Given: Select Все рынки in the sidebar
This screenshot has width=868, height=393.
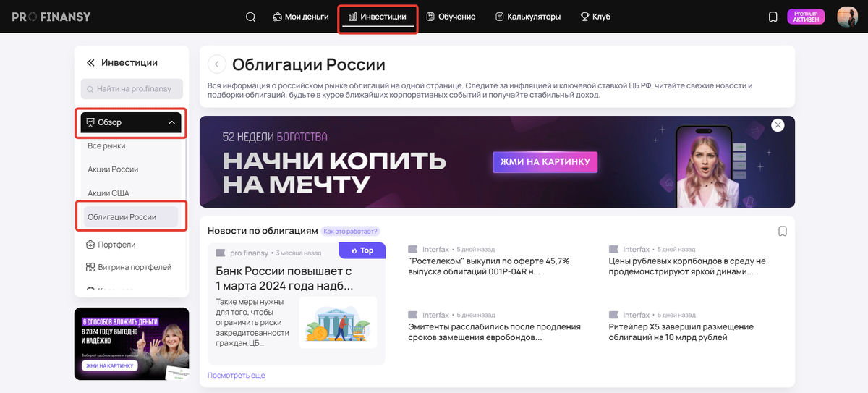Looking at the screenshot, I should click(106, 146).
